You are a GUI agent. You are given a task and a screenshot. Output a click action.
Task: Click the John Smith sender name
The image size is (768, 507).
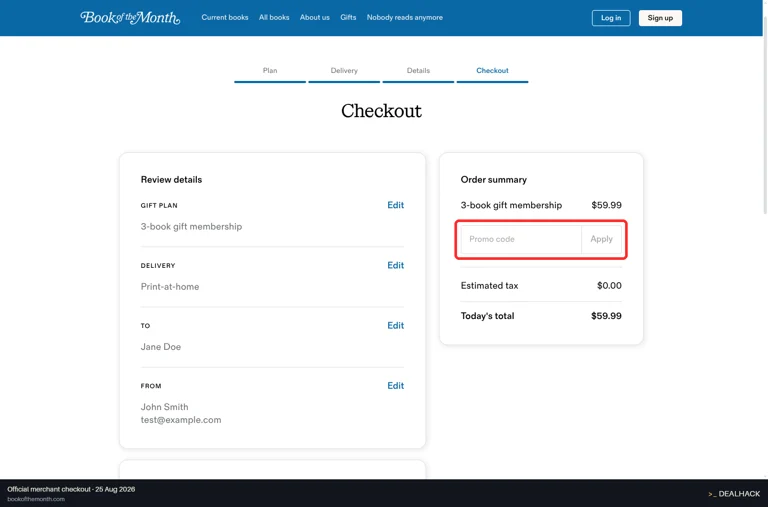(165, 407)
